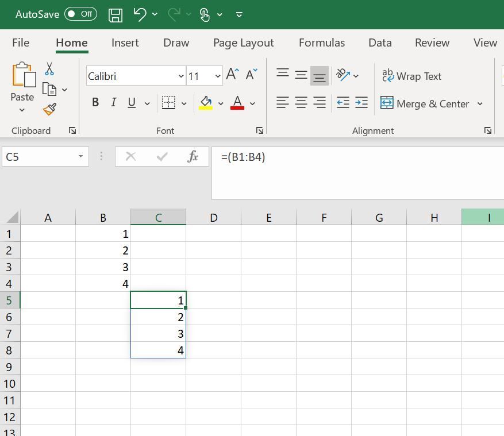The width and height of the screenshot is (504, 436).
Task: Toggle Wrap Text
Action: pyautogui.click(x=411, y=76)
